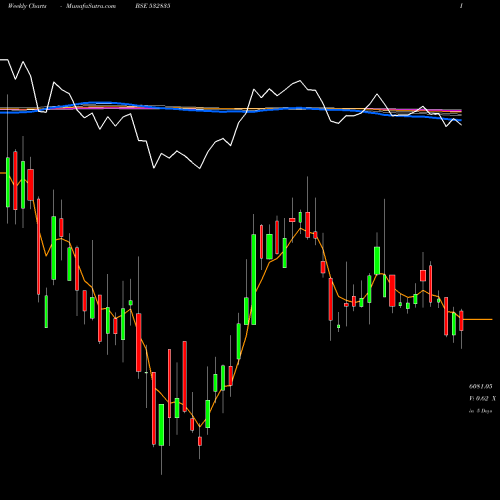Click the "MunafaSutra.com" header text
This screenshot has height=500, width=500.
91,6
